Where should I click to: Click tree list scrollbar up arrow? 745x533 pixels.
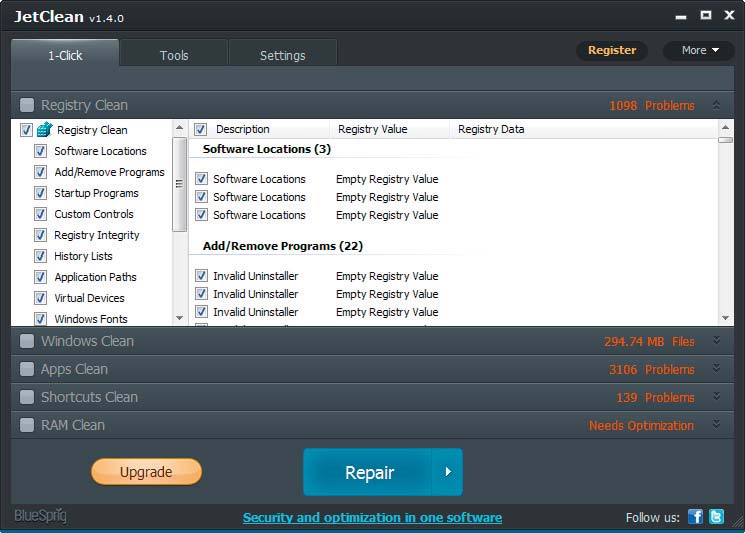point(179,127)
